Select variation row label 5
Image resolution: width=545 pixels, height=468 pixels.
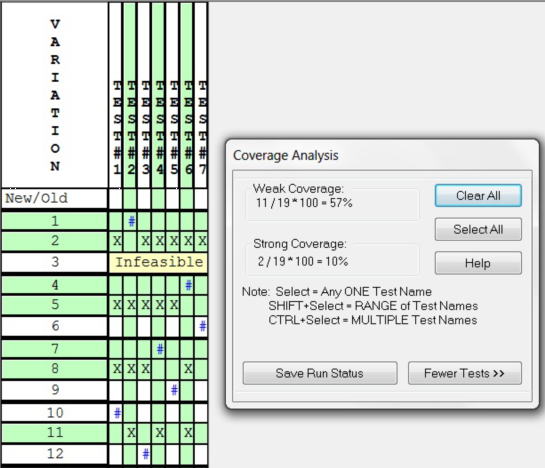55,305
